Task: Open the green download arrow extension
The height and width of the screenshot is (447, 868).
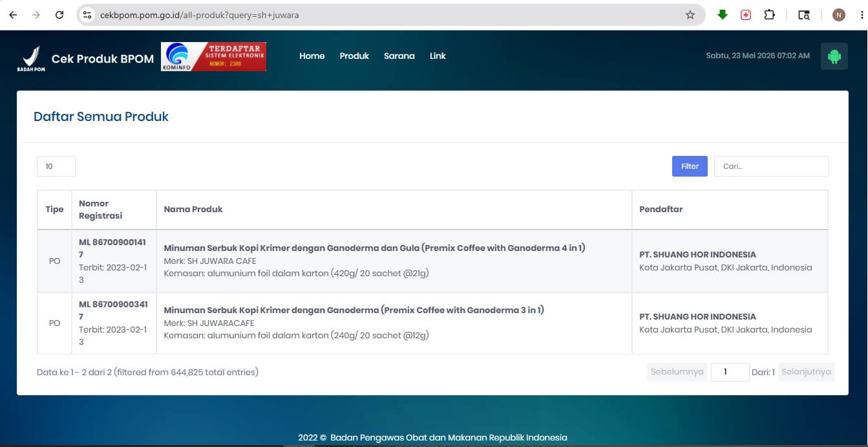Action: [x=723, y=15]
